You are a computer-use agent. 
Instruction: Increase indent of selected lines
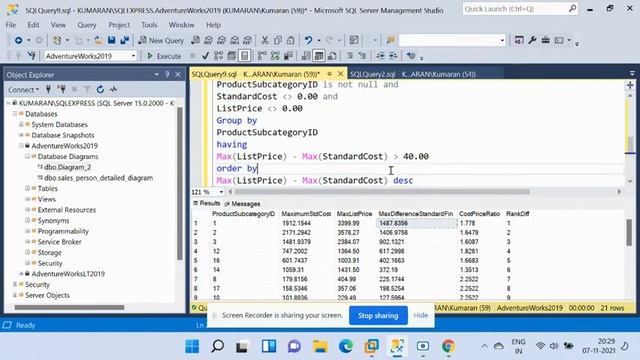pyautogui.click(x=393, y=56)
